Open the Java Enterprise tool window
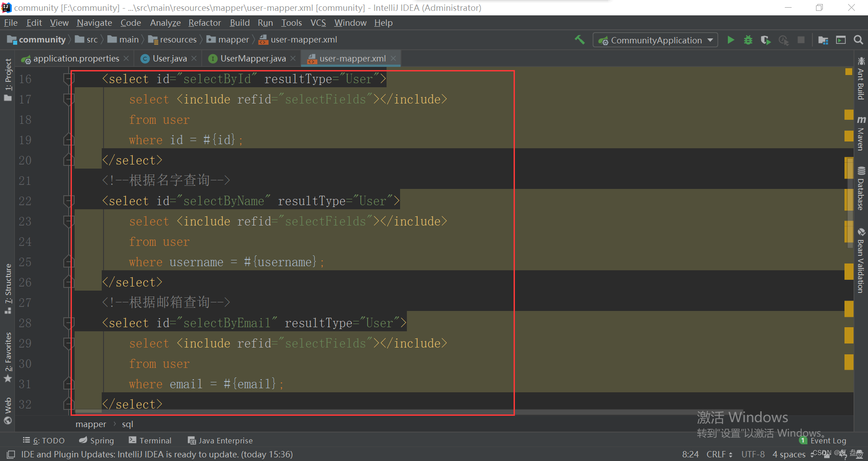 click(x=220, y=441)
